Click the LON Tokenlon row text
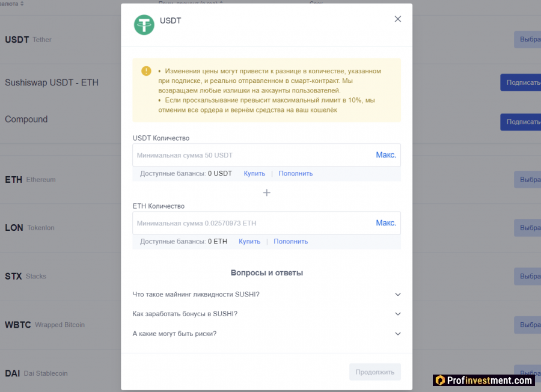This screenshot has height=392, width=541. pos(29,228)
